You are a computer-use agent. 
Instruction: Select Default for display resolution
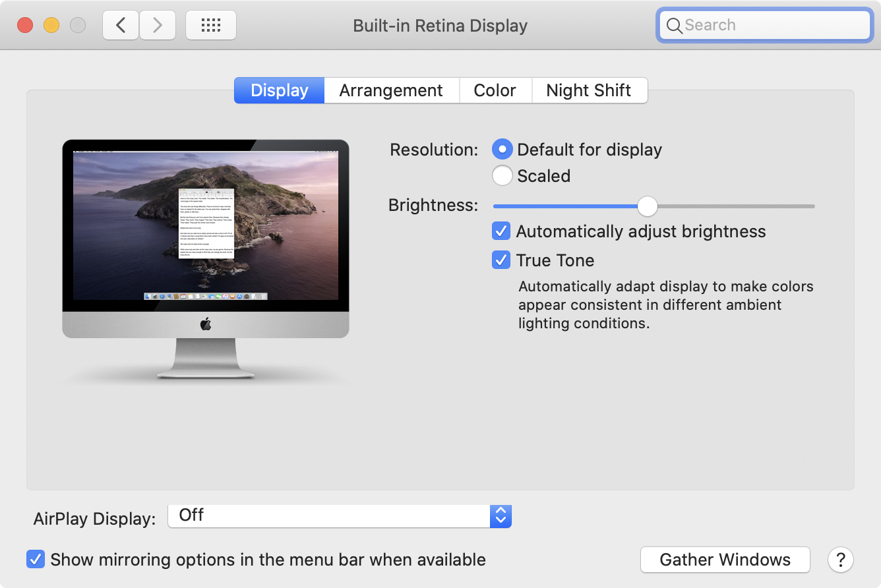(502, 150)
